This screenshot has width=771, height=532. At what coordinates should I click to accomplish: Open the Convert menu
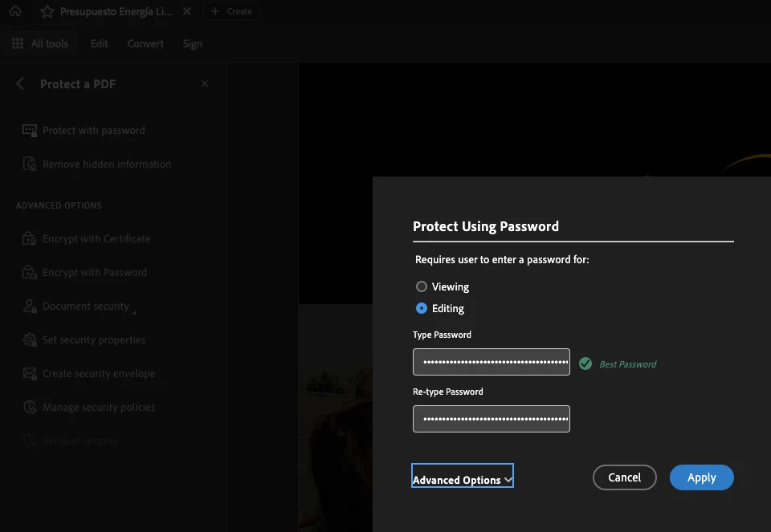coord(145,43)
